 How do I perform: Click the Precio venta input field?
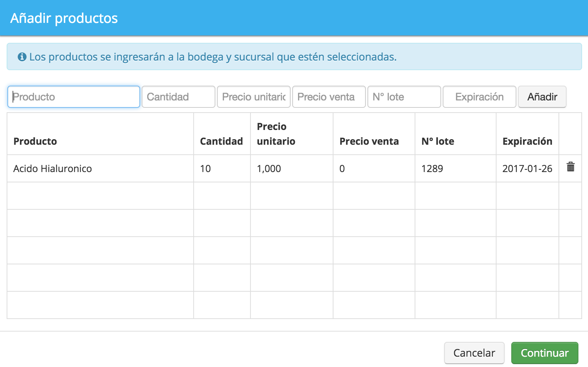[329, 97]
